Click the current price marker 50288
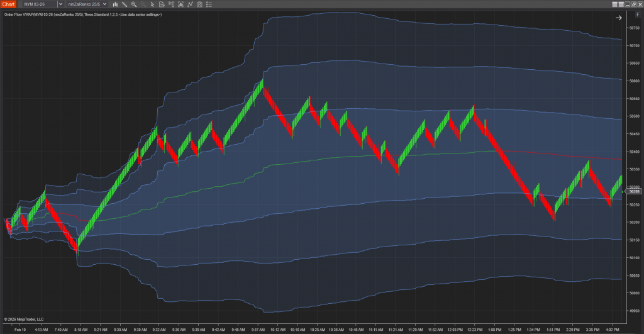 [634, 191]
